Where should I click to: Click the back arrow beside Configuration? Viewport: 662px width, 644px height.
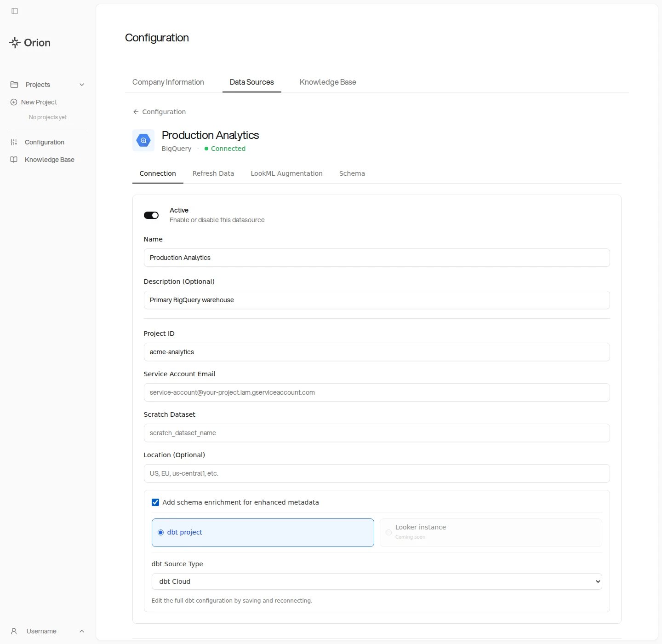click(x=136, y=112)
